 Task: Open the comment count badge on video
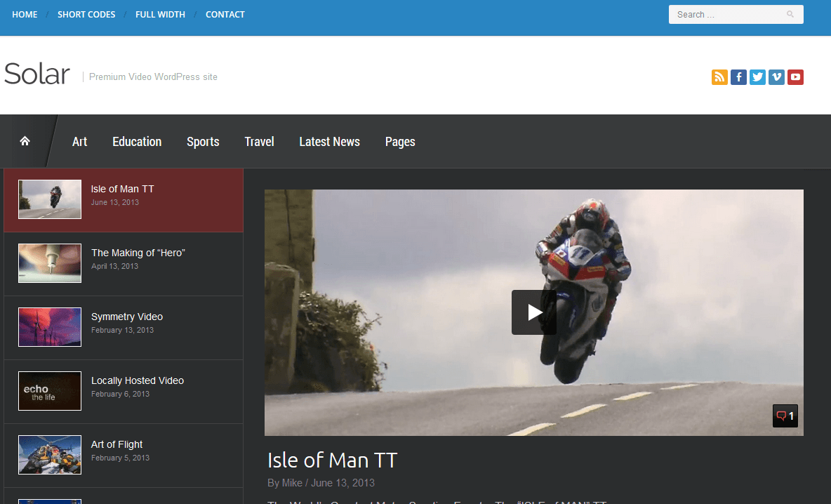pyautogui.click(x=785, y=416)
